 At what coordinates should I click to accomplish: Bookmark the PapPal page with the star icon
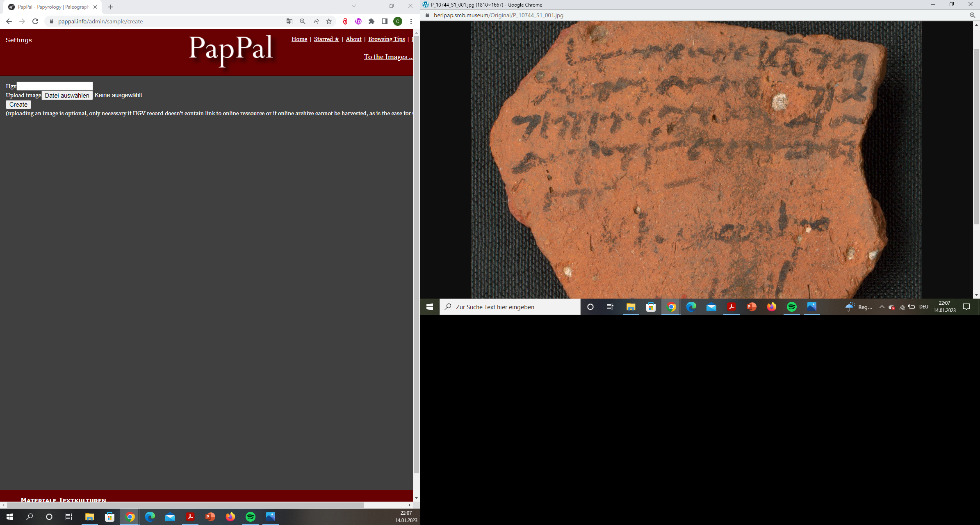click(329, 21)
